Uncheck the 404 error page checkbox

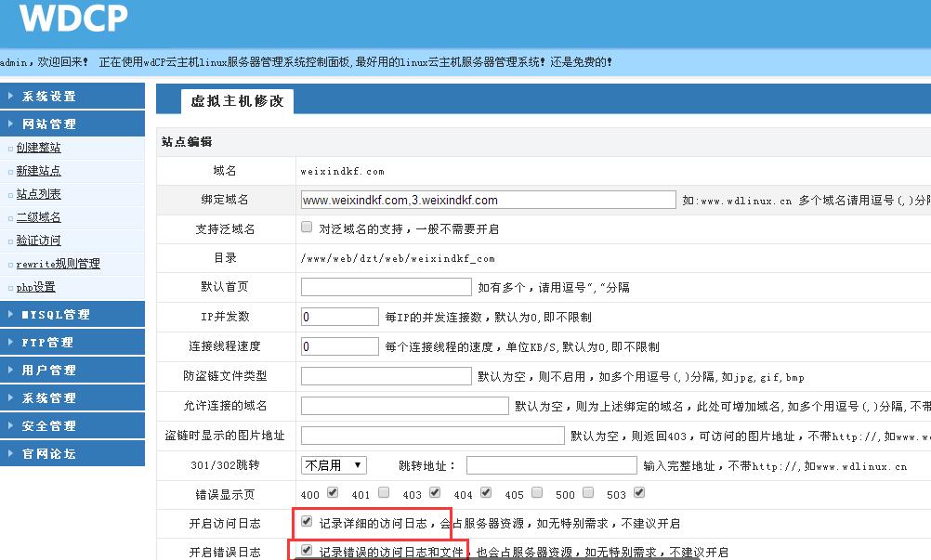coord(485,493)
